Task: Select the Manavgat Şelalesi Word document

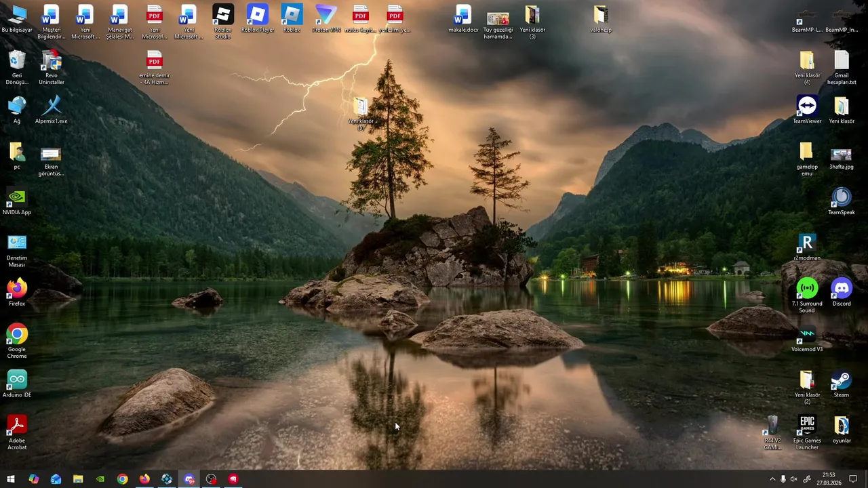Action: (x=120, y=22)
